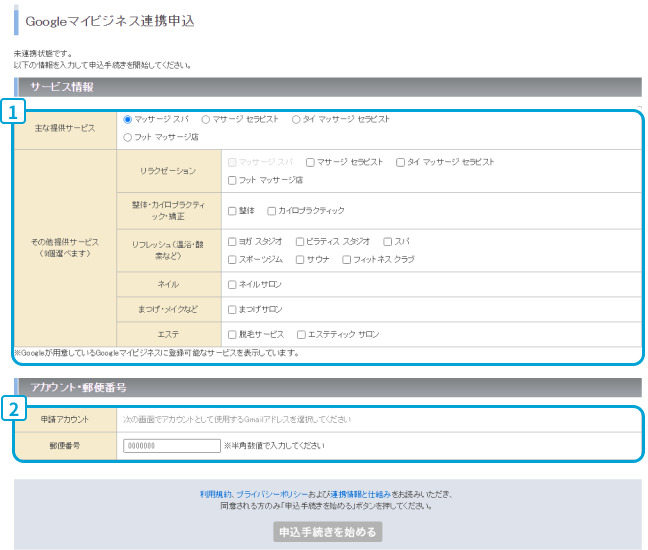Check the エステティック サロン checkbox
648x550 pixels.
302,335
